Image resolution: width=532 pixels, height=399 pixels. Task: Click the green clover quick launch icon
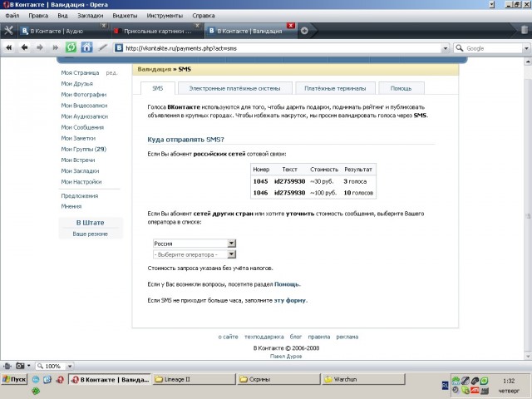pos(36,391)
